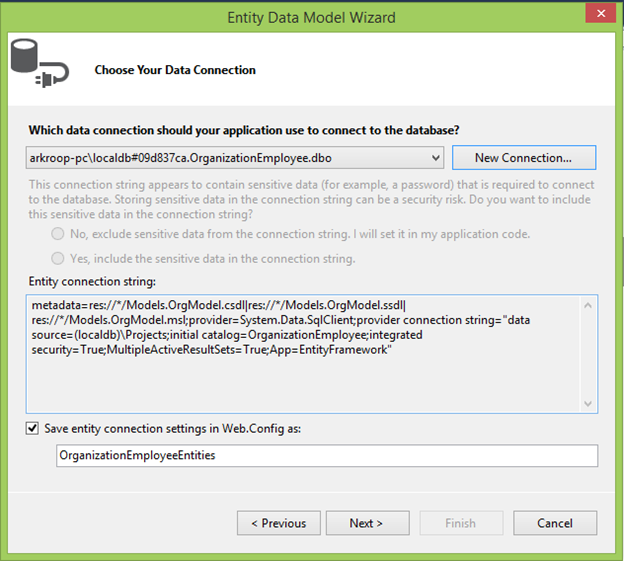Select No, exclude sensitive data radio option

click(x=58, y=234)
